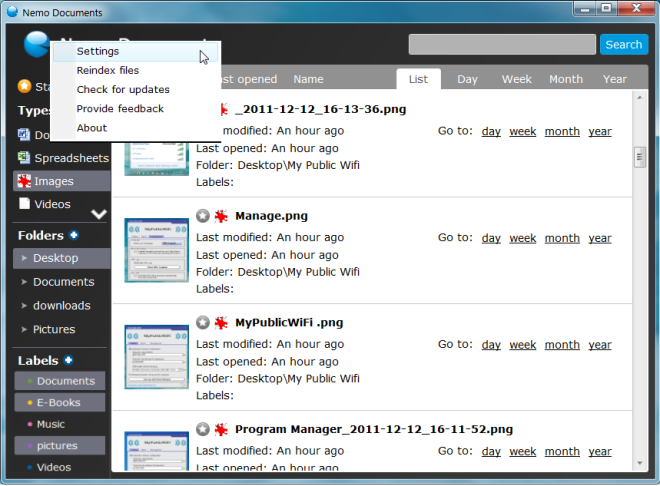Switch to the Day view tab

pos(467,79)
